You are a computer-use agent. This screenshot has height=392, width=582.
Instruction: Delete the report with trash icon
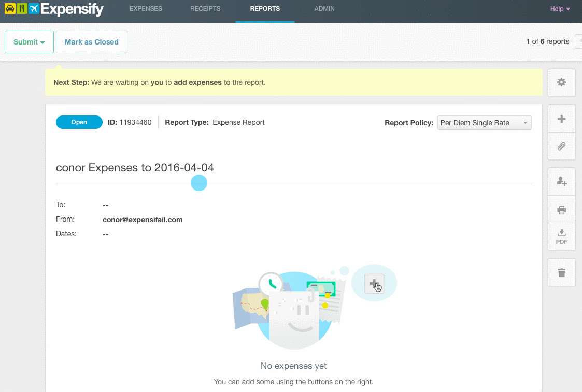(x=562, y=272)
